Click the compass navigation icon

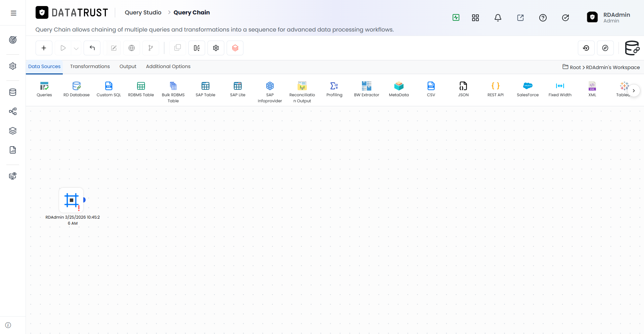[x=605, y=48]
